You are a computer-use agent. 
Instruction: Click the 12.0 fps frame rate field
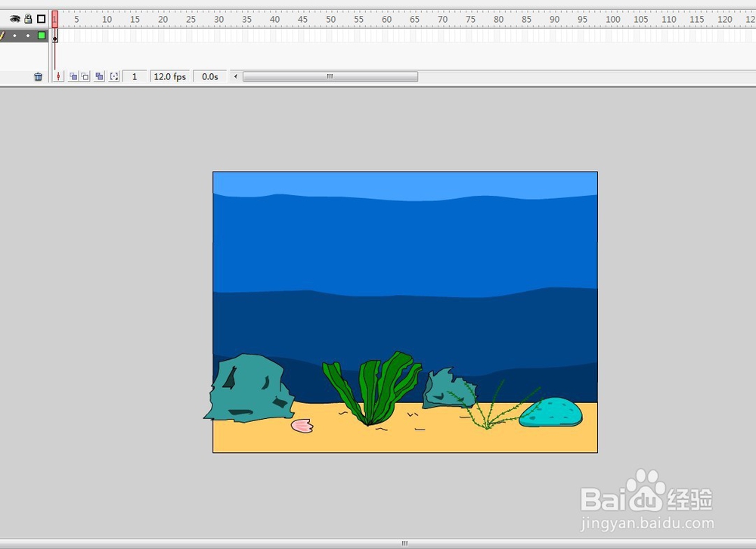(169, 76)
